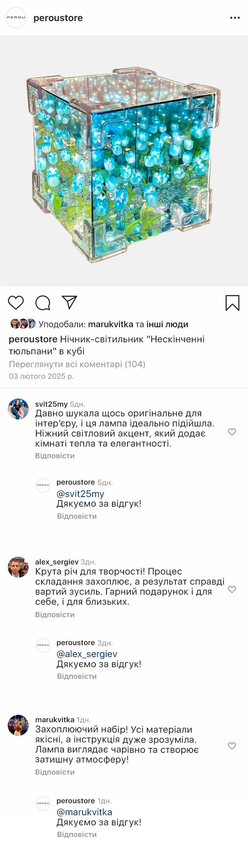Reply to svit25my's comment
Viewport: 248px width, 868px height.
pyautogui.click(x=55, y=456)
